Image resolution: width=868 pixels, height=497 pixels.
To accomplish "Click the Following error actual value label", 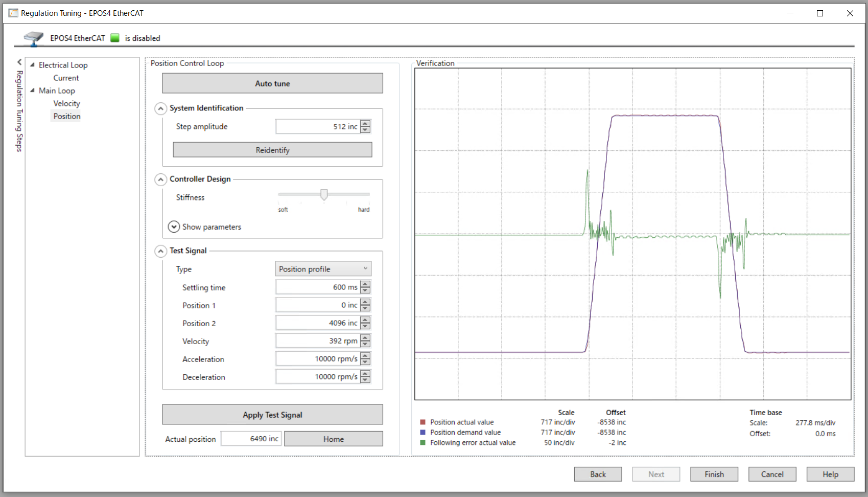I will pos(473,443).
